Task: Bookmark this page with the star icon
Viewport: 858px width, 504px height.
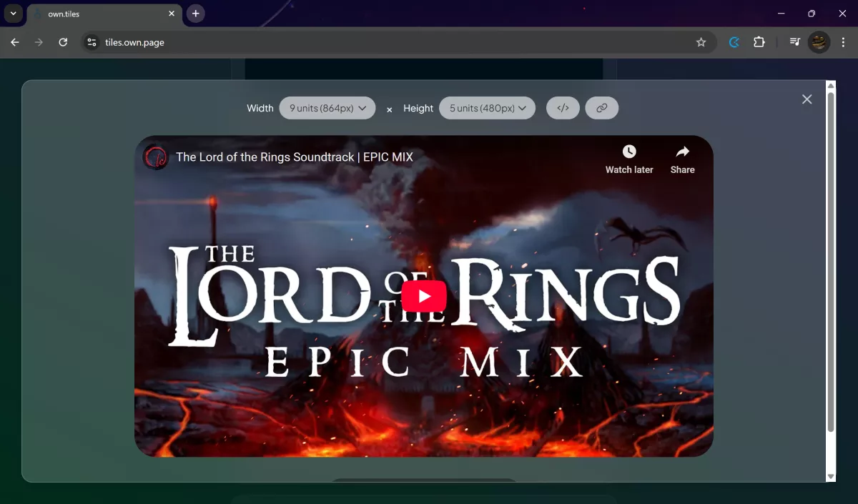Action: click(701, 42)
